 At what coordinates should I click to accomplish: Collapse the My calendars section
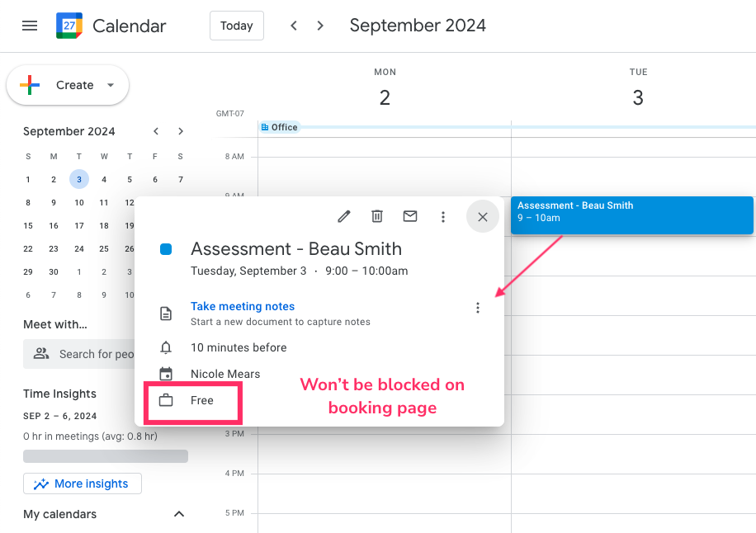(x=179, y=514)
